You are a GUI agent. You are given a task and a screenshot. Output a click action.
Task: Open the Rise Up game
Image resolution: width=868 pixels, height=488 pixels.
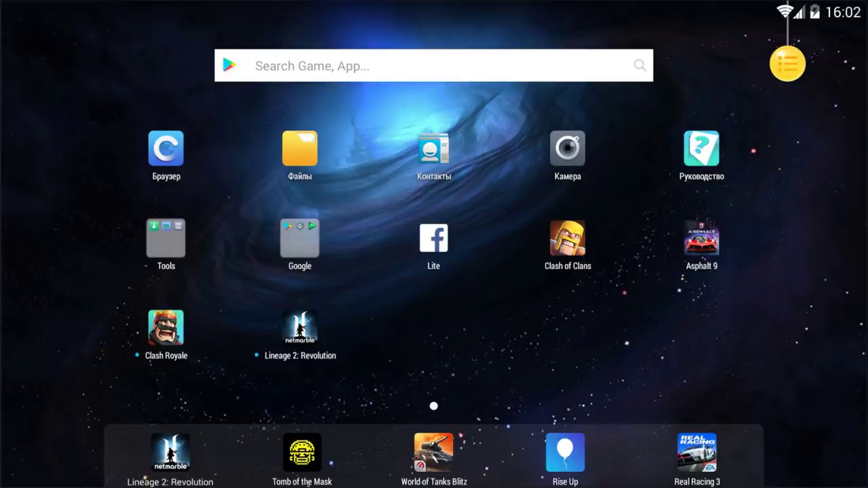point(566,452)
